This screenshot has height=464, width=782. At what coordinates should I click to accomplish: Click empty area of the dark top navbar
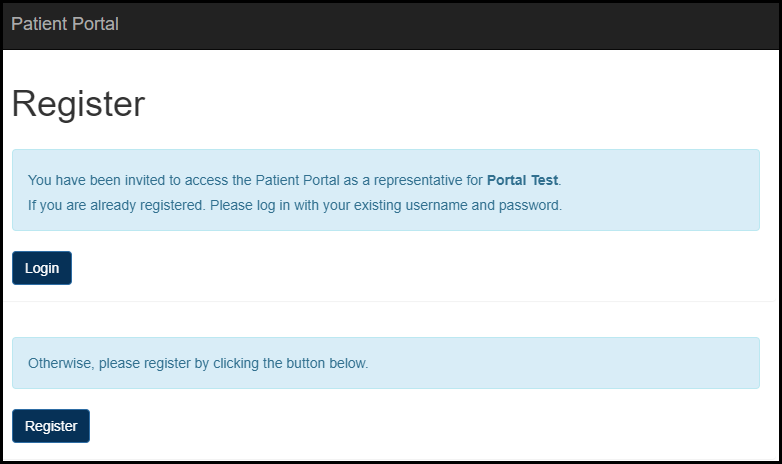pos(450,24)
